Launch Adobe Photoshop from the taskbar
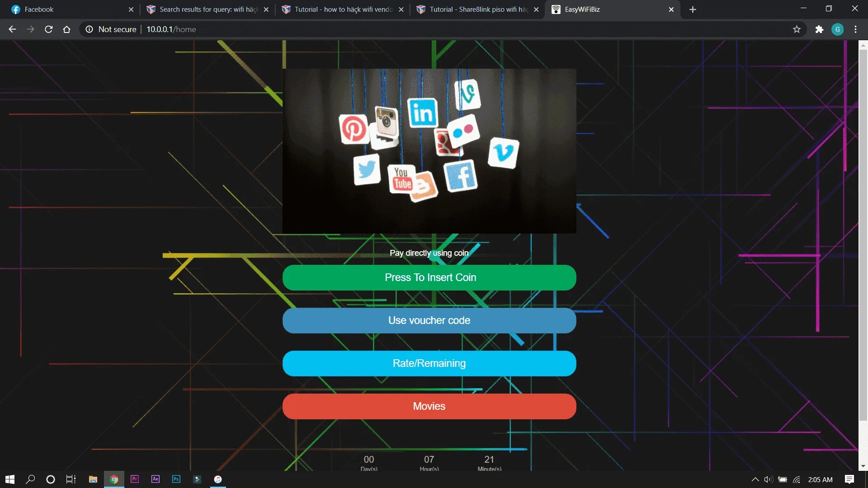868x488 pixels. click(176, 479)
